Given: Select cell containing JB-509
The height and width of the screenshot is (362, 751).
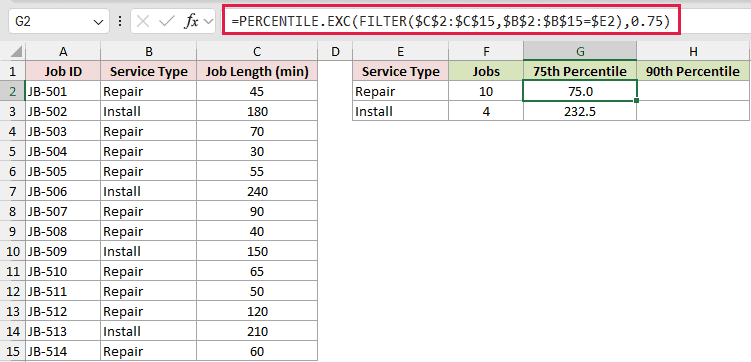Looking at the screenshot, I should click(x=63, y=251).
